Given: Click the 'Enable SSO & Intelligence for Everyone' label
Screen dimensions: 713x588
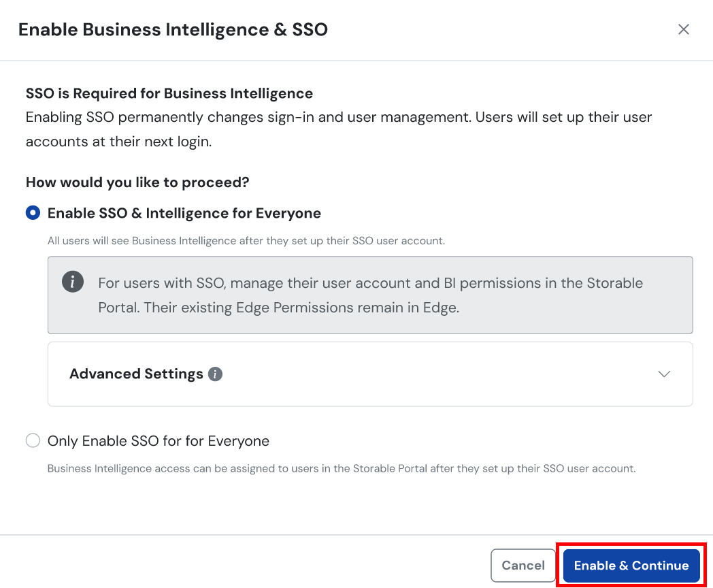Looking at the screenshot, I should click(184, 213).
